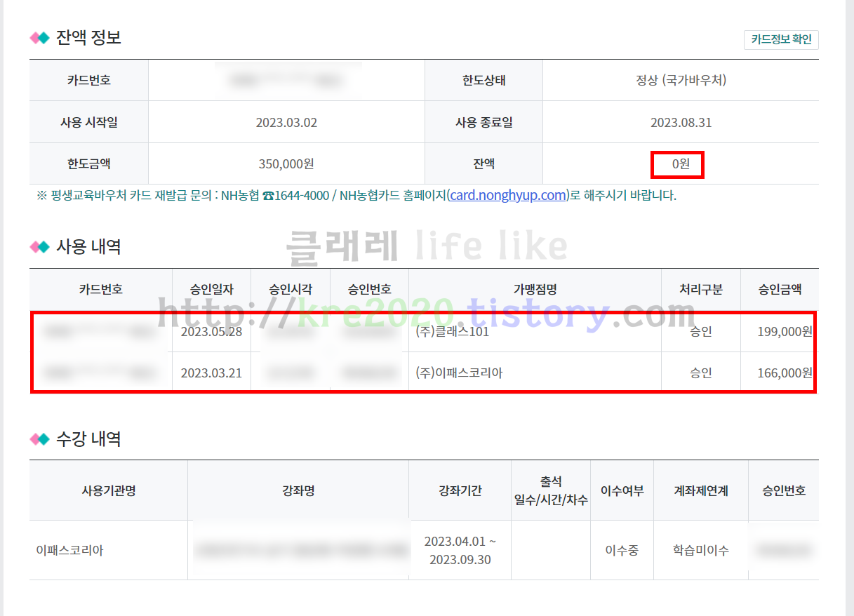Click the 사용 내역 section heading
The width and height of the screenshot is (854, 616).
(x=88, y=246)
